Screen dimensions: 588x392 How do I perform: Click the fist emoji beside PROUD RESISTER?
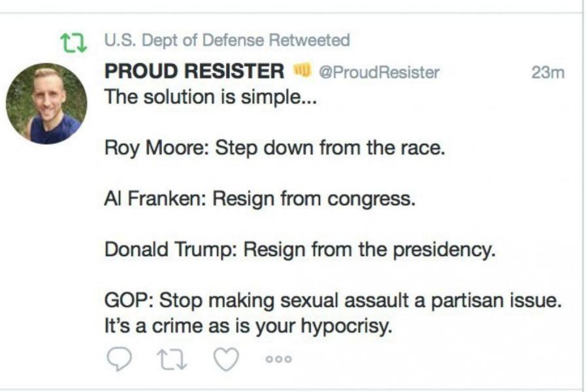301,71
